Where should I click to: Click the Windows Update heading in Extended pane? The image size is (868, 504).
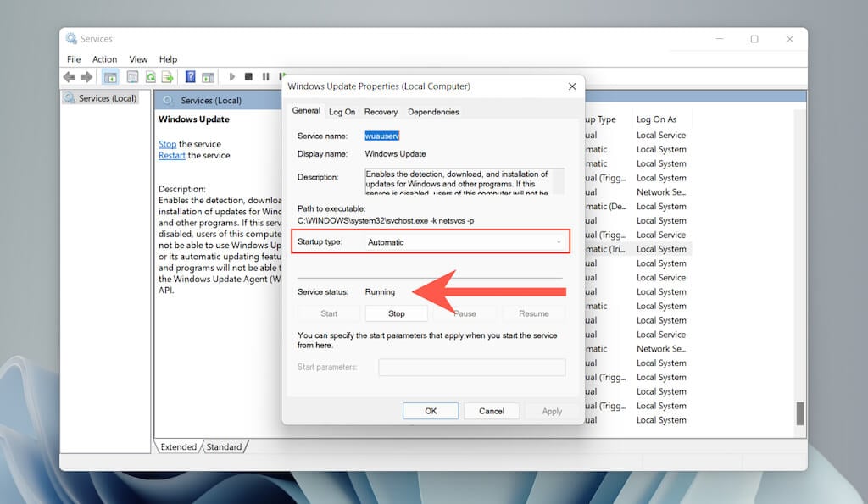tap(194, 119)
